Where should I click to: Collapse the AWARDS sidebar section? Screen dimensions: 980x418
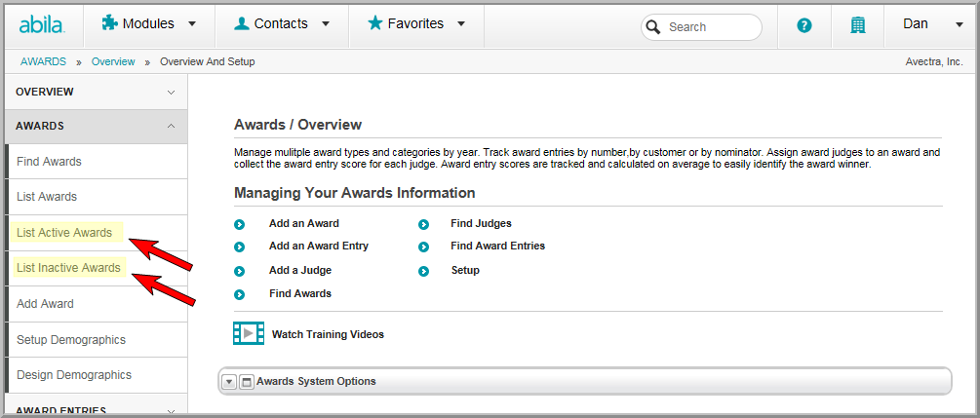[96, 127]
